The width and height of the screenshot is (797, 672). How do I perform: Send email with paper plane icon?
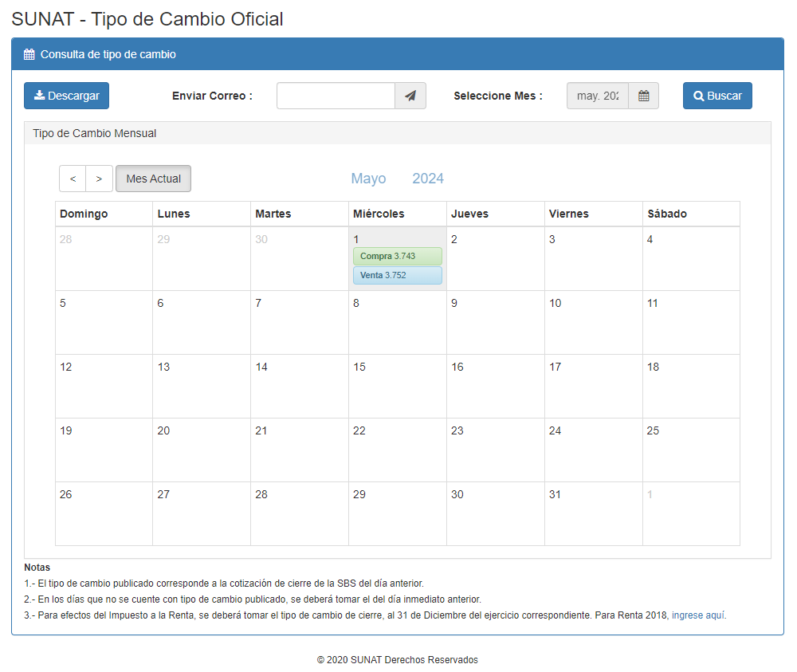point(410,96)
